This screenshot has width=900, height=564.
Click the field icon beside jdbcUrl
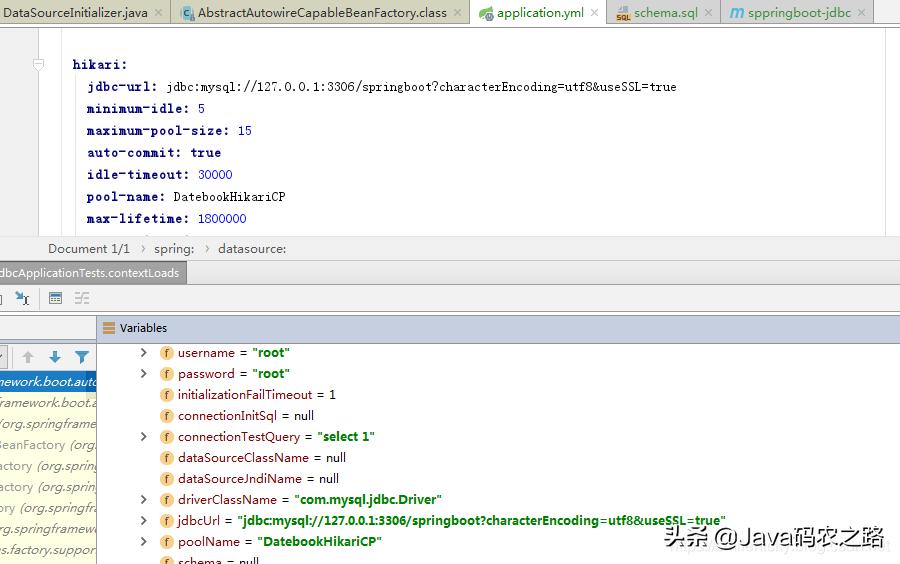coord(166,520)
